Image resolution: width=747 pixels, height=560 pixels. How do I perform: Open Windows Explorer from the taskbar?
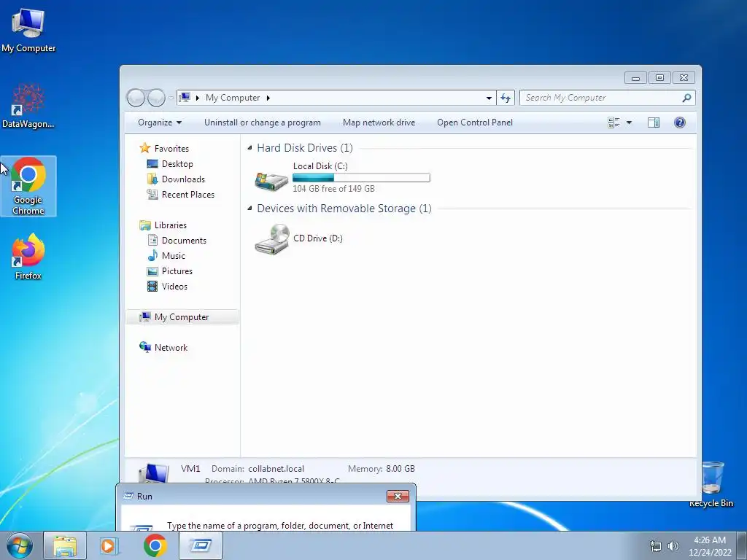pyautogui.click(x=65, y=545)
